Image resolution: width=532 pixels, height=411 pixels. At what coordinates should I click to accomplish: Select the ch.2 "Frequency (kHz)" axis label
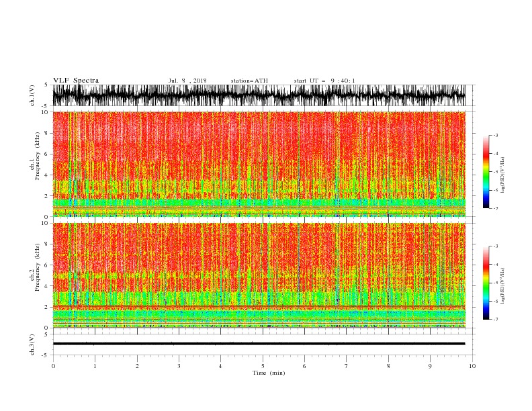[x=38, y=267]
